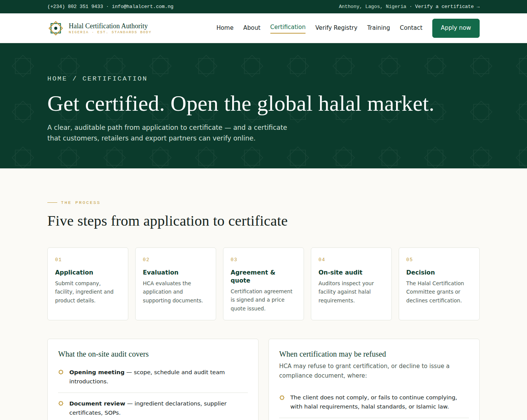Image resolution: width=527 pixels, height=420 pixels.
Task: Click 'What the on-site audit covers' heading
Action: click(103, 354)
